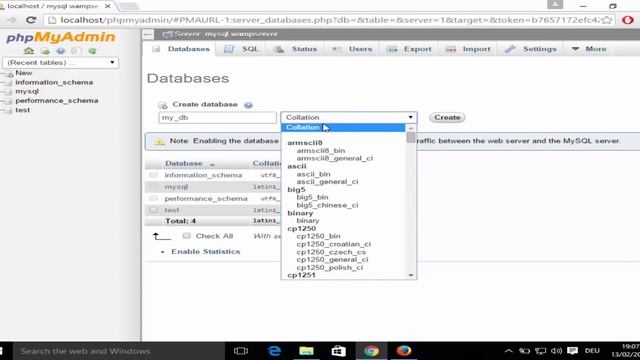Pick cp1250_czech_cs from the list
Image resolution: width=640 pixels, height=360 pixels.
point(331,252)
